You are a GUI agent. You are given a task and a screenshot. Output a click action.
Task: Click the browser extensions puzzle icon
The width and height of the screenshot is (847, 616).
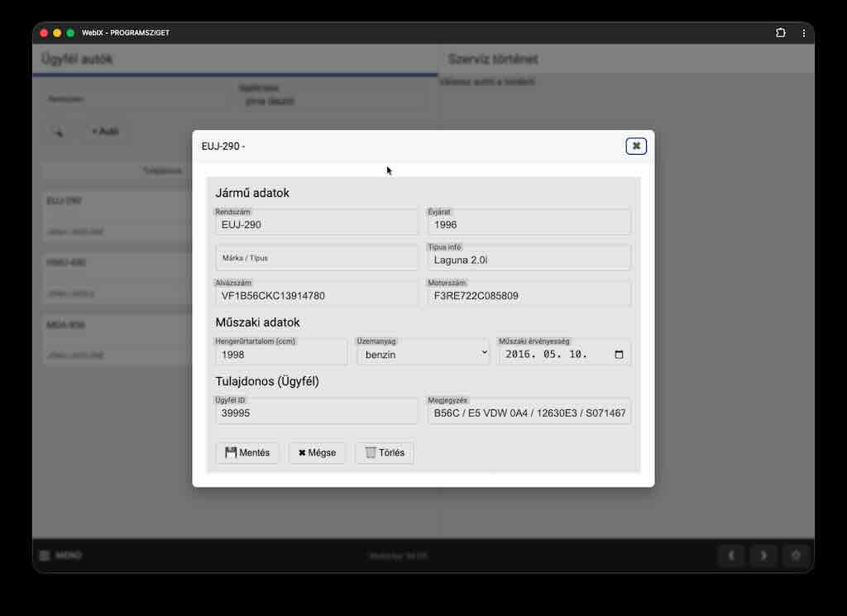pos(780,33)
